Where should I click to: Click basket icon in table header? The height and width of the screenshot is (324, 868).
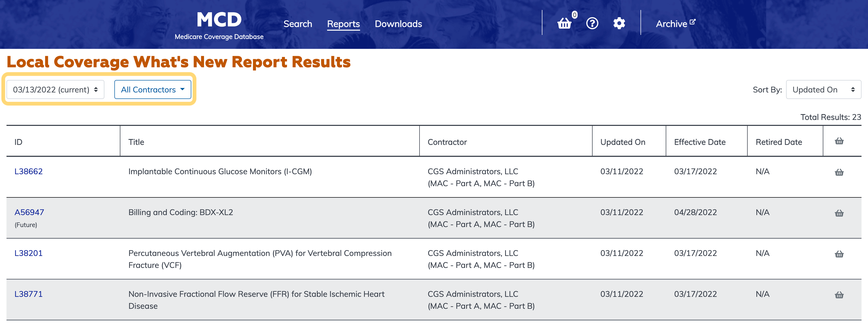839,141
